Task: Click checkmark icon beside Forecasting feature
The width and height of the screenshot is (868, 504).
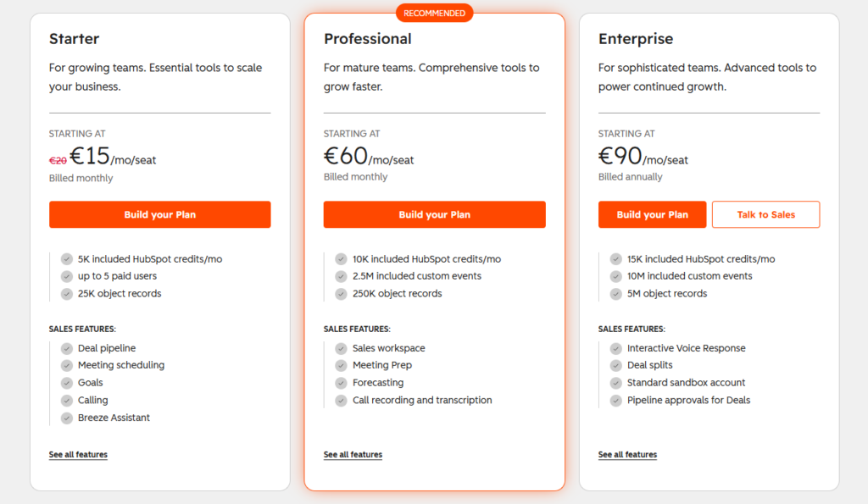Action: tap(342, 383)
